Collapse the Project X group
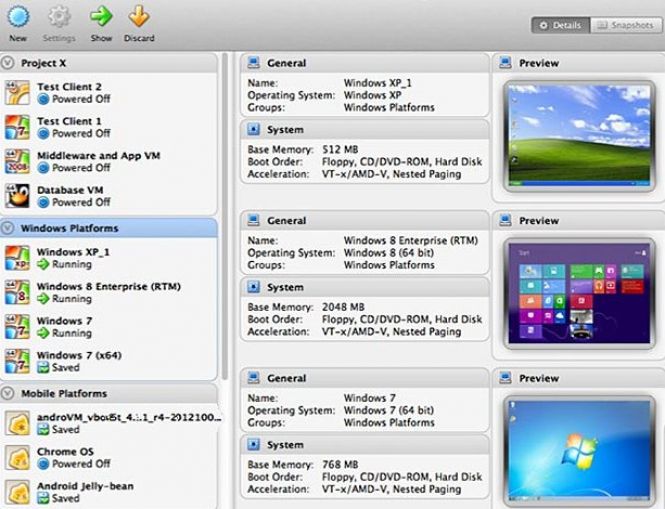Image resolution: width=665 pixels, height=509 pixels. (9, 63)
